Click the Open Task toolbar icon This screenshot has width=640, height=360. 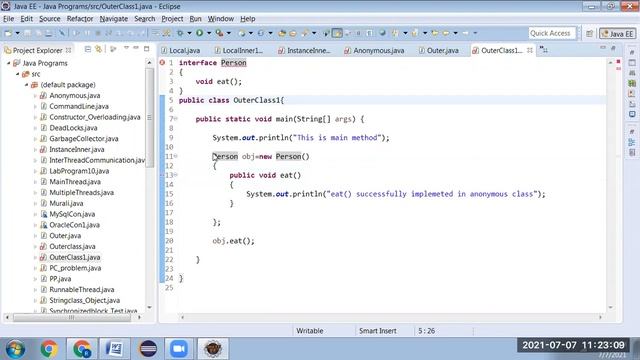click(x=293, y=33)
